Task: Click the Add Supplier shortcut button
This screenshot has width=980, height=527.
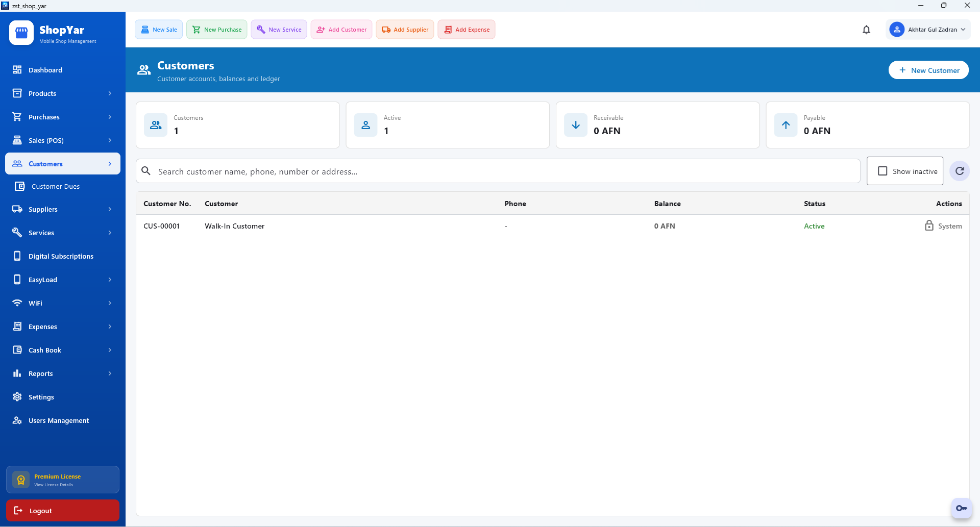Action: (405, 30)
